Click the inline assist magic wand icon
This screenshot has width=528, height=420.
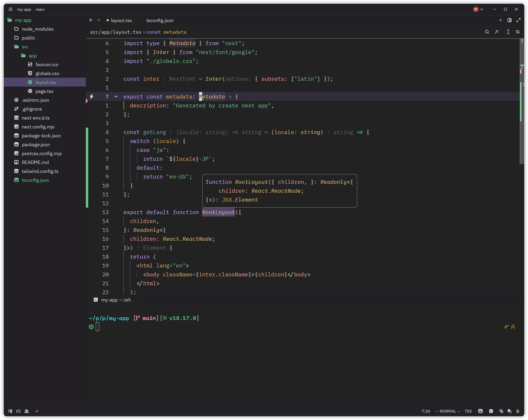click(497, 32)
